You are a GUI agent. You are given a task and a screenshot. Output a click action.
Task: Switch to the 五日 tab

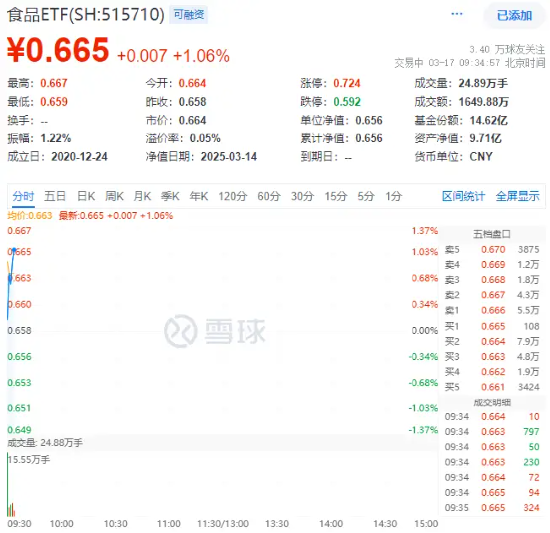tap(55, 196)
